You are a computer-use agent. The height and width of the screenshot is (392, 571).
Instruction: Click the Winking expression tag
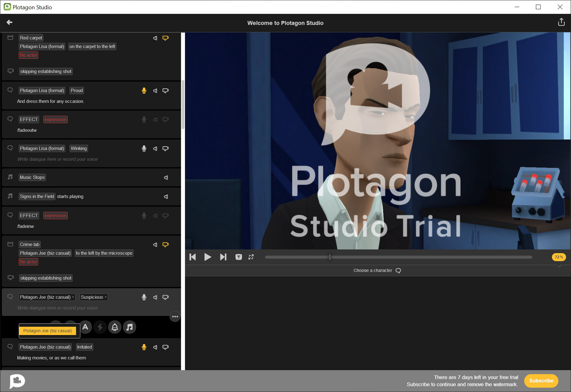[x=79, y=148]
